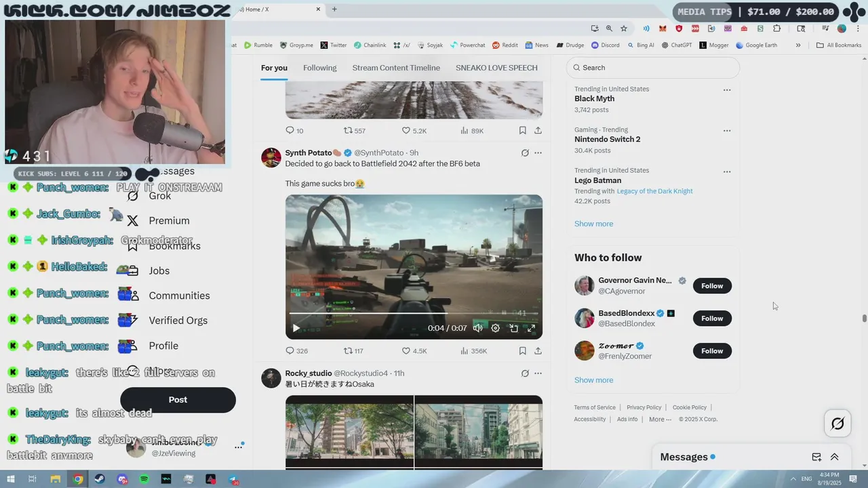
Task: Open the Terms of Service link
Action: coord(595,407)
